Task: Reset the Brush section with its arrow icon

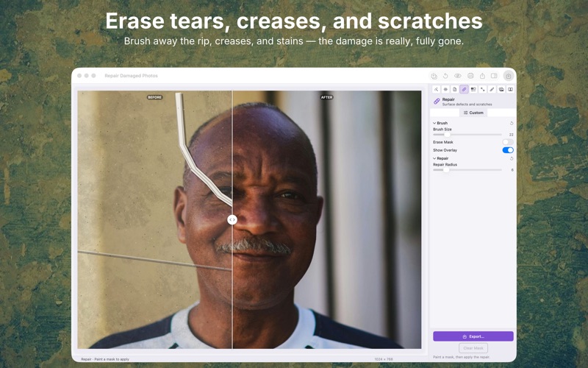Action: coord(512,123)
